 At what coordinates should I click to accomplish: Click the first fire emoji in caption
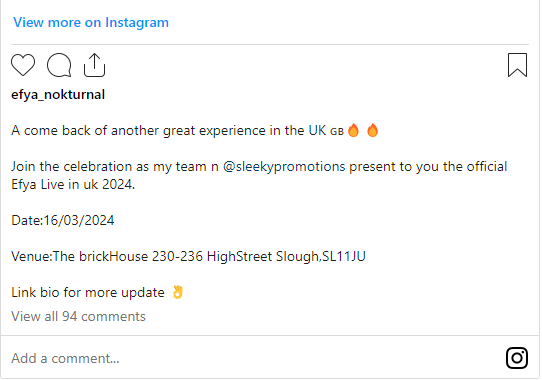pyautogui.click(x=353, y=130)
